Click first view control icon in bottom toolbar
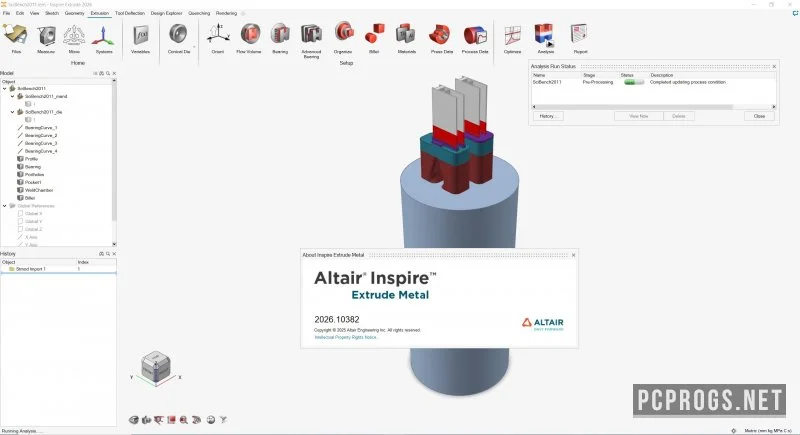 [x=134, y=420]
